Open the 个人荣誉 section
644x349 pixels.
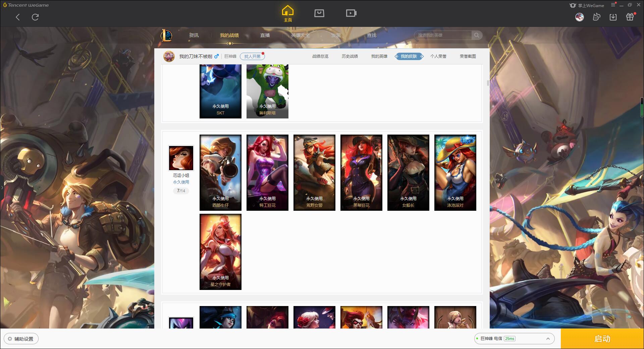(x=438, y=56)
